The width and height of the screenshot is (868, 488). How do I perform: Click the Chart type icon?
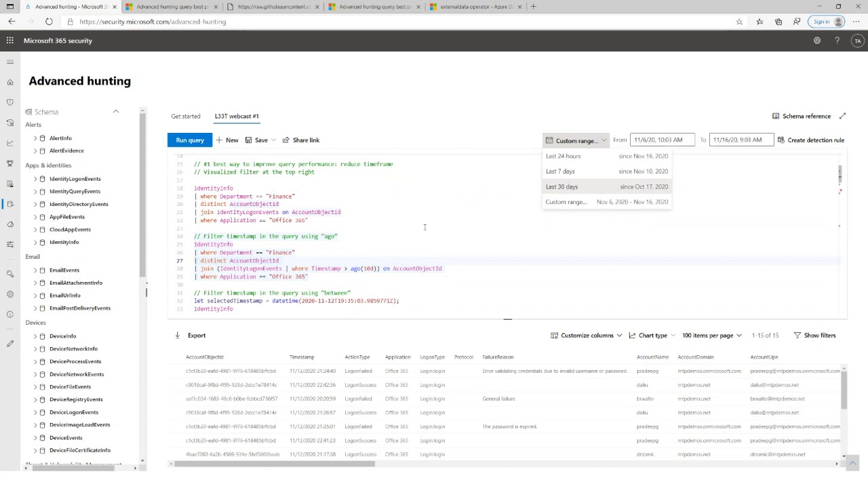tap(632, 335)
